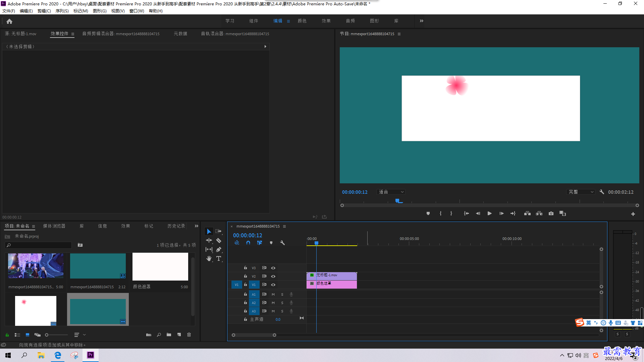Open program monitor settings wrench
The width and height of the screenshot is (644, 362).
coord(602,192)
